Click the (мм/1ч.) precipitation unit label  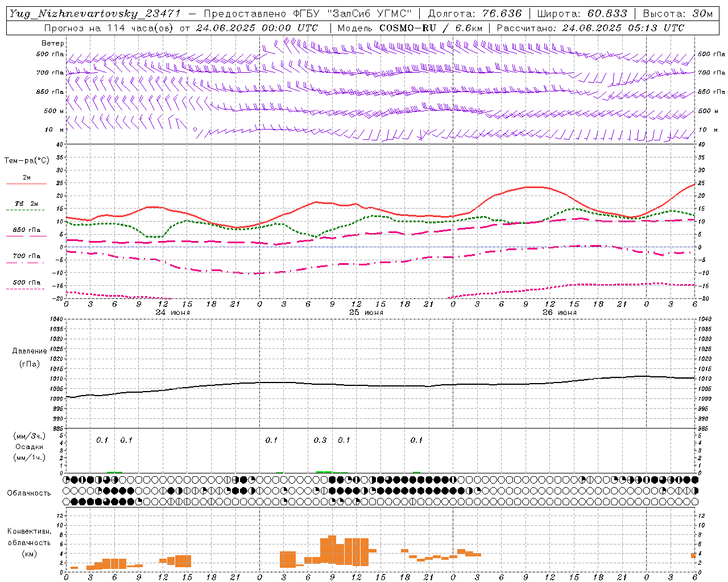pos(30,458)
